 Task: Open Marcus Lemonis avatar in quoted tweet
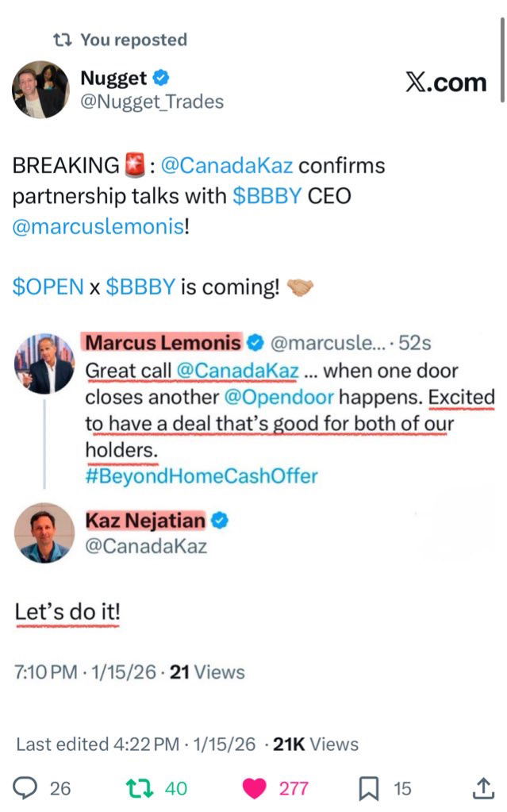coord(44,364)
